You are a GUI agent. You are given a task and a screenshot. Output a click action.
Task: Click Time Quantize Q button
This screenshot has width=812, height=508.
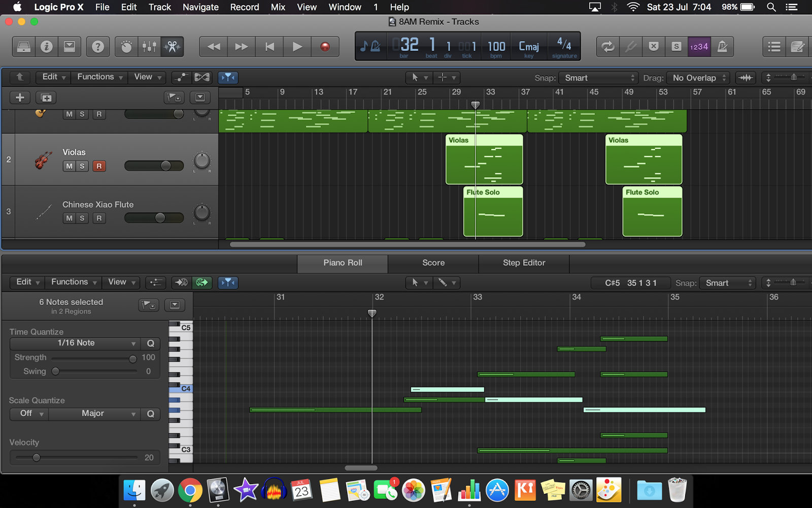coord(151,343)
